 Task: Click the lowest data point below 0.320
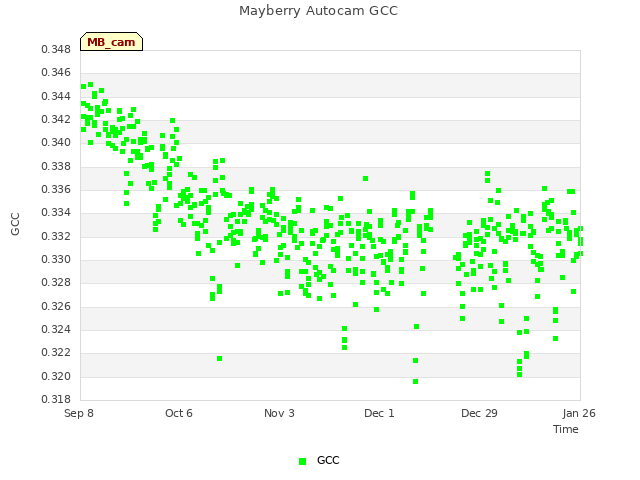[x=416, y=382]
